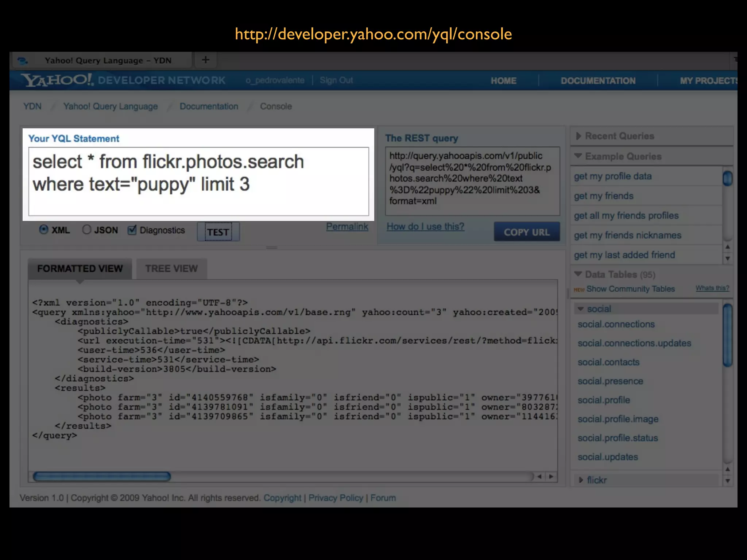The image size is (747, 560).
Task: Open HOME in the top navigation
Action: point(503,81)
